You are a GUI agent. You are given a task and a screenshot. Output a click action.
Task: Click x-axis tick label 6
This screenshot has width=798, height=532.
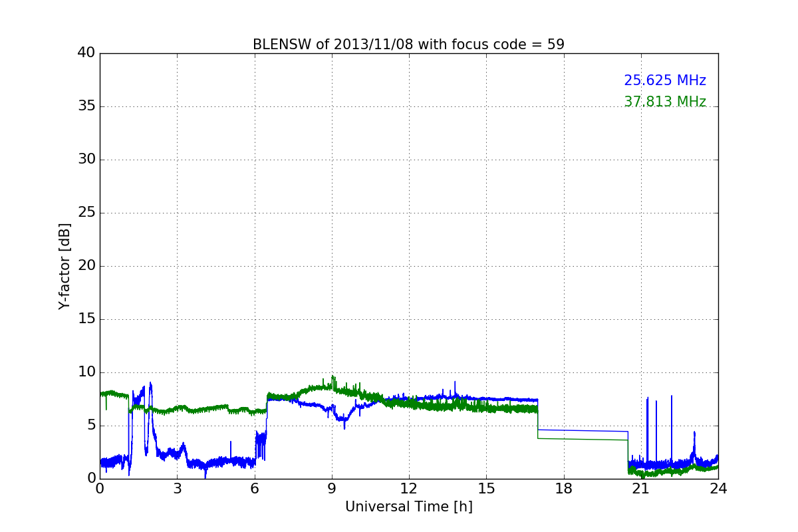pyautogui.click(x=254, y=488)
